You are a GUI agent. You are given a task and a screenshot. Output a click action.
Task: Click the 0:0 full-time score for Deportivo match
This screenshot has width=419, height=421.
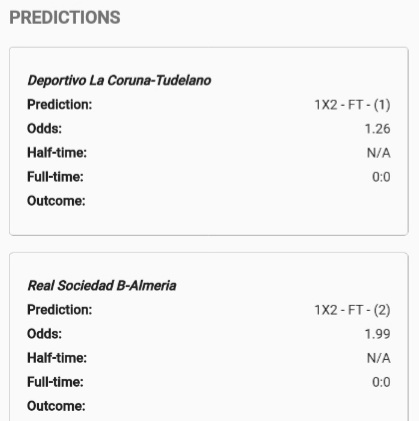pyautogui.click(x=381, y=177)
